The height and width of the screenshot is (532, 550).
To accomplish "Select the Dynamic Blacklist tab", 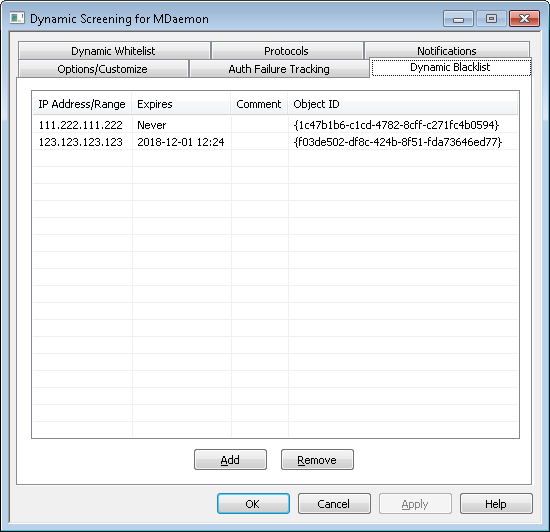I will (x=451, y=67).
